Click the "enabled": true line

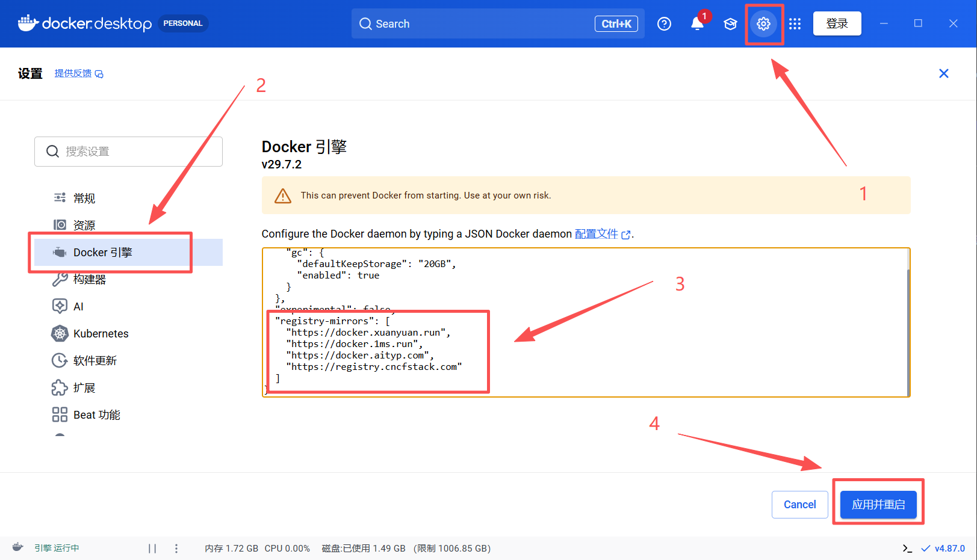point(338,275)
